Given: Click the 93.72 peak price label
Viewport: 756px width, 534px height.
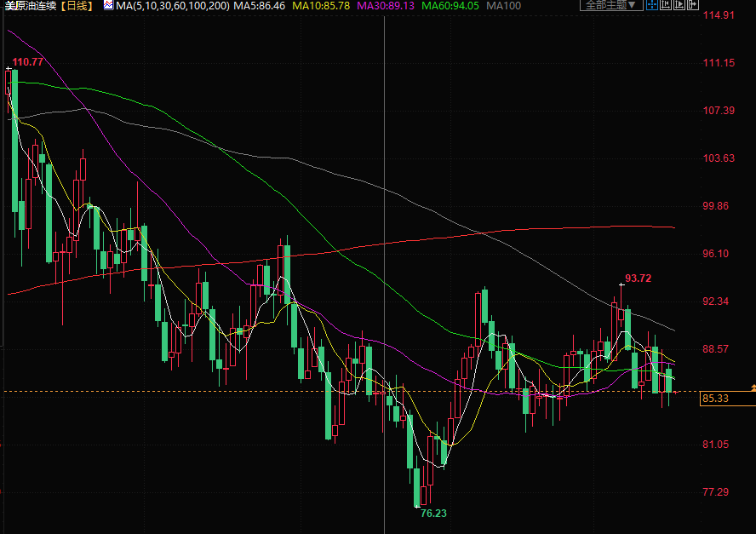Looking at the screenshot, I should click(x=638, y=278).
